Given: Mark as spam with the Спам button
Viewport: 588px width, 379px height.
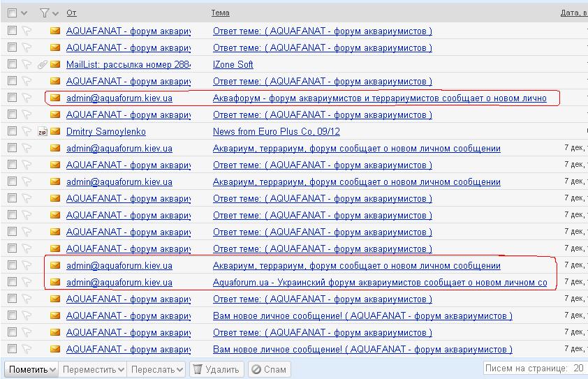Looking at the screenshot, I should point(269,369).
